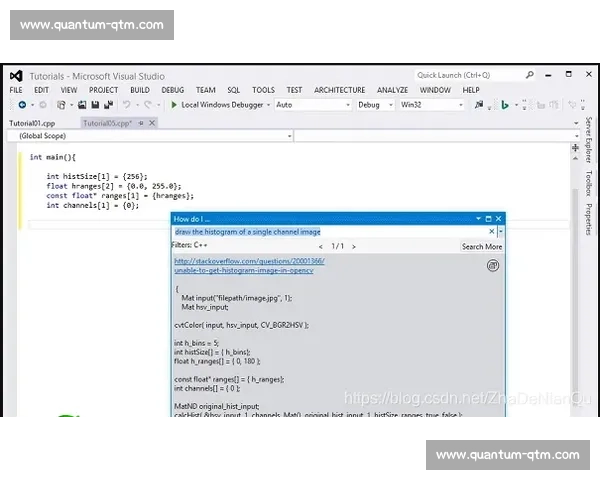Open the EDIT menu
This screenshot has height=480, width=600.
click(x=41, y=90)
